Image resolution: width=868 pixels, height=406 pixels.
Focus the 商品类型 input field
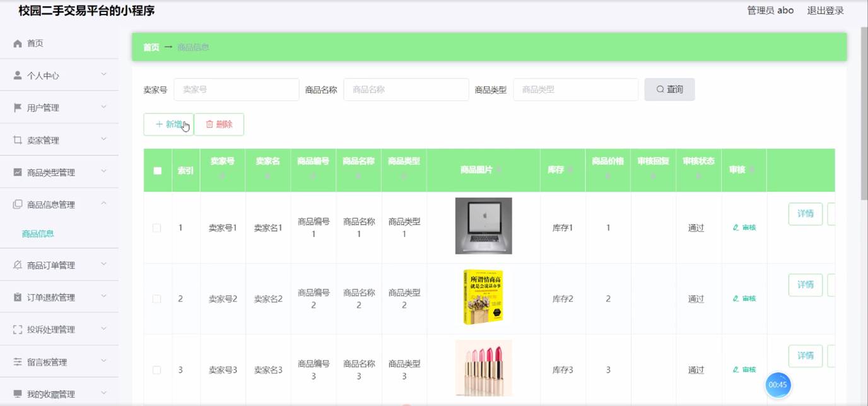coord(576,90)
